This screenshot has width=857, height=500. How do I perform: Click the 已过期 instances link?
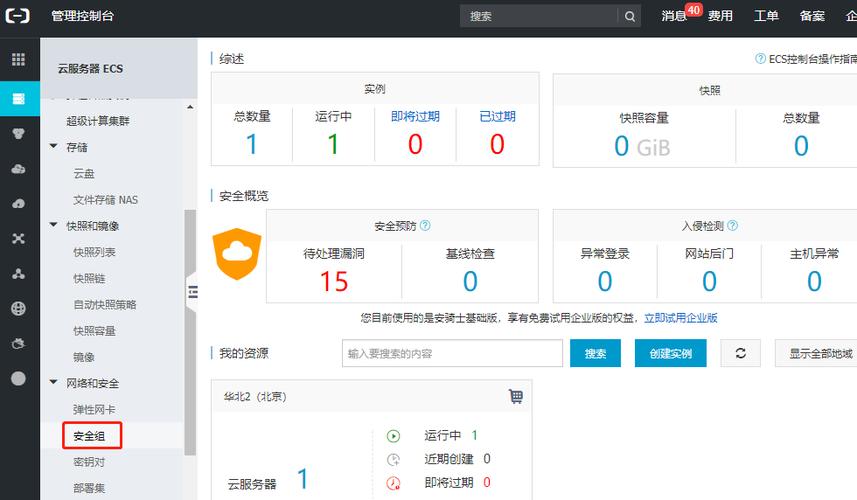click(x=497, y=116)
